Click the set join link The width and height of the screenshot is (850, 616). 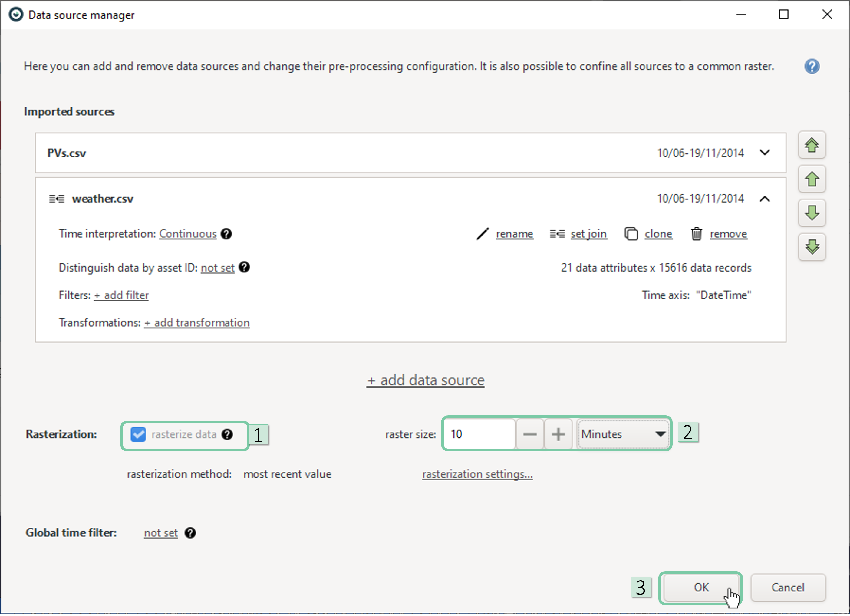588,234
